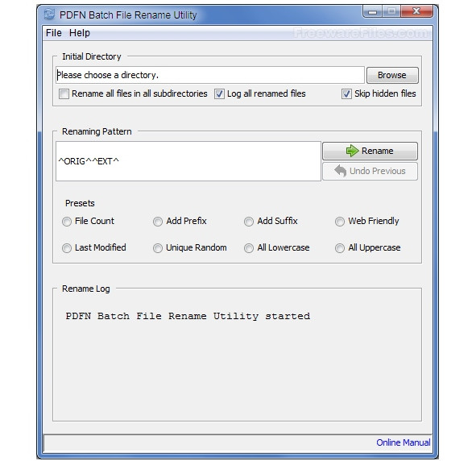The width and height of the screenshot is (476, 461).
Task: Click the Initial Directory path field
Action: click(x=210, y=75)
